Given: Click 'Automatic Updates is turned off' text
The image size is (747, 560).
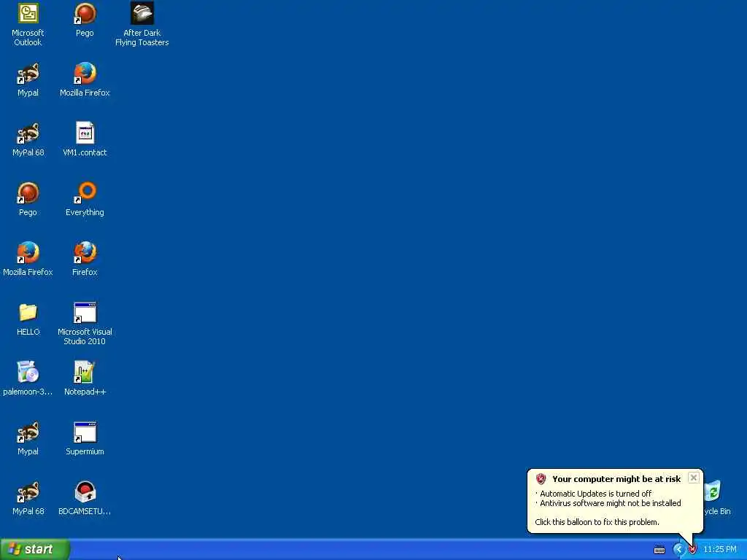Looking at the screenshot, I should coord(595,494).
